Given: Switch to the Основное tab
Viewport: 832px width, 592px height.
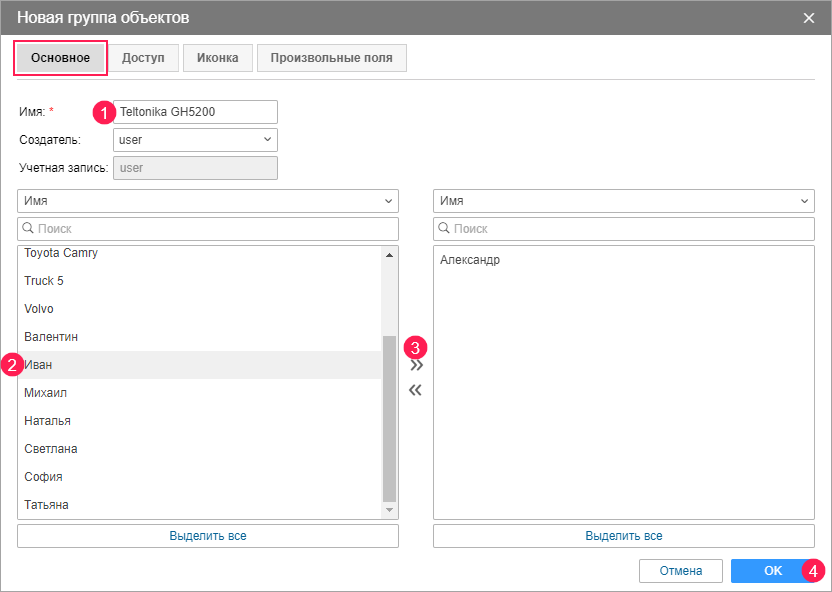Looking at the screenshot, I should click(x=60, y=58).
